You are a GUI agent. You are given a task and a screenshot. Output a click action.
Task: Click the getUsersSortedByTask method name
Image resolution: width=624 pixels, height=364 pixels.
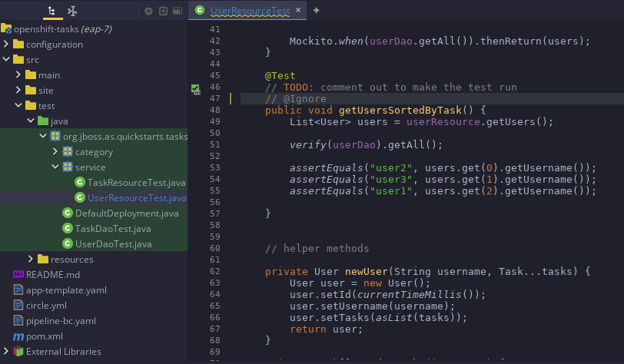coord(400,110)
